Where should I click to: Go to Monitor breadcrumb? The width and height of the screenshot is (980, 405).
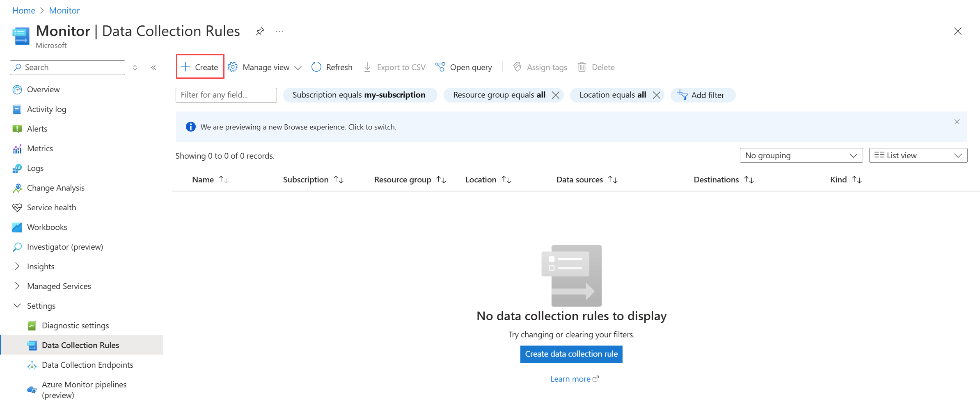[64, 11]
